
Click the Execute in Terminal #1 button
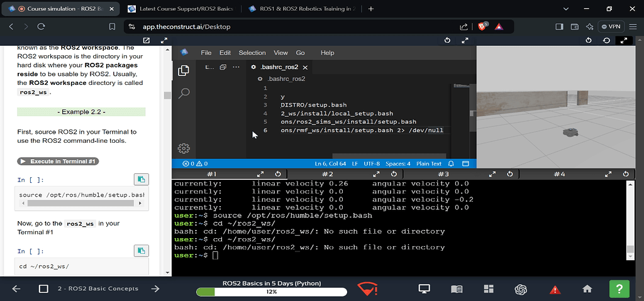[x=58, y=161]
